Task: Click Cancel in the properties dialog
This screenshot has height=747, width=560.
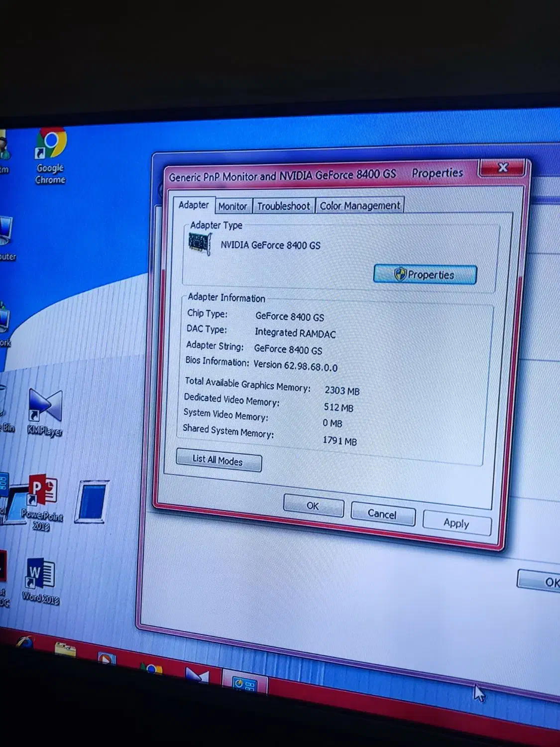Action: (x=382, y=514)
